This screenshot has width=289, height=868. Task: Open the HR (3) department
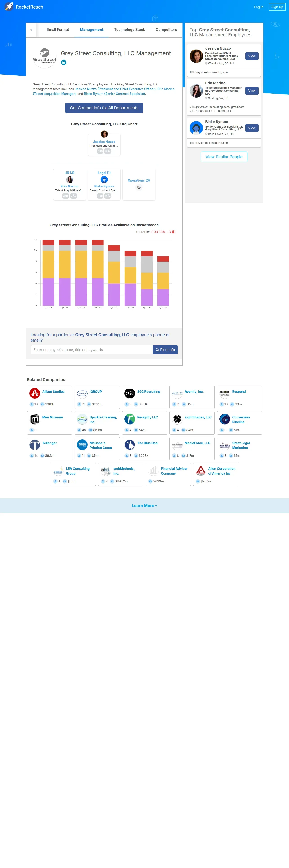(x=70, y=173)
